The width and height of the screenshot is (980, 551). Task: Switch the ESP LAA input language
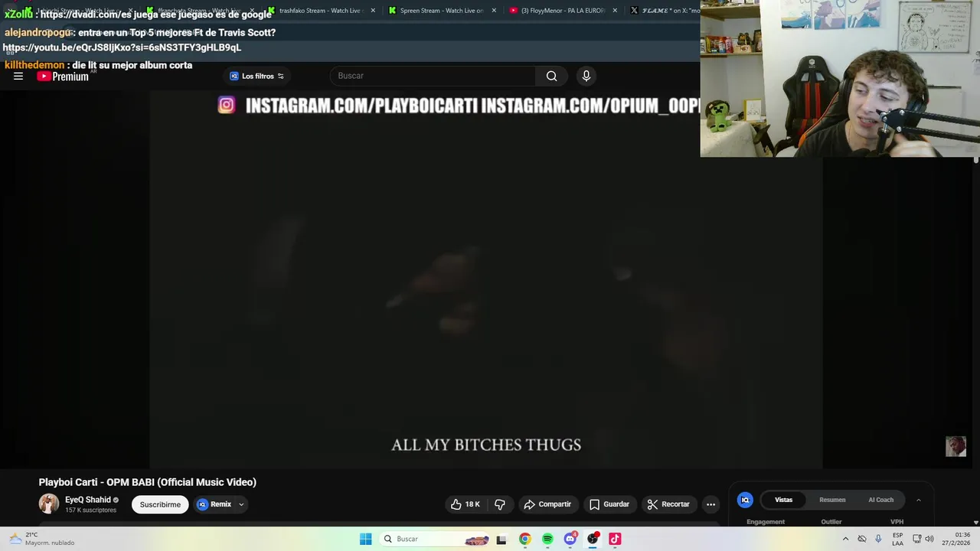[x=897, y=539]
